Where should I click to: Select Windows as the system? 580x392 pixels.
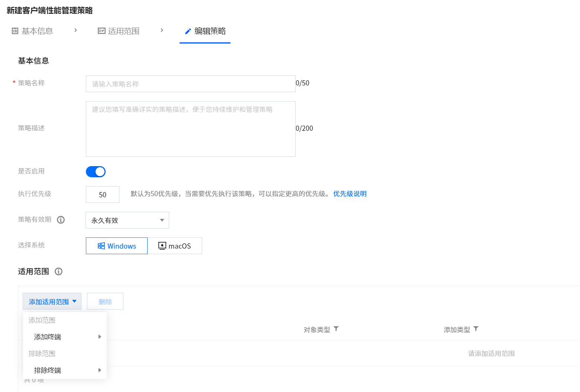point(117,246)
